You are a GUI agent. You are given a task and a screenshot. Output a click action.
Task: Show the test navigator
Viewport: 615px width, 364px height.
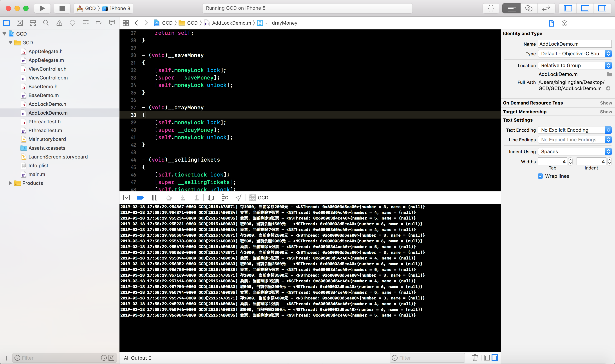click(72, 23)
